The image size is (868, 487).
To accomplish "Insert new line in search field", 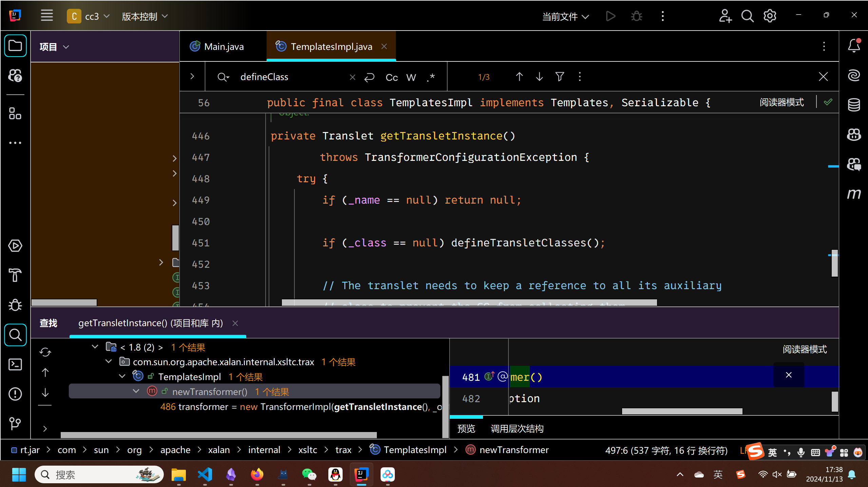I will pos(369,77).
